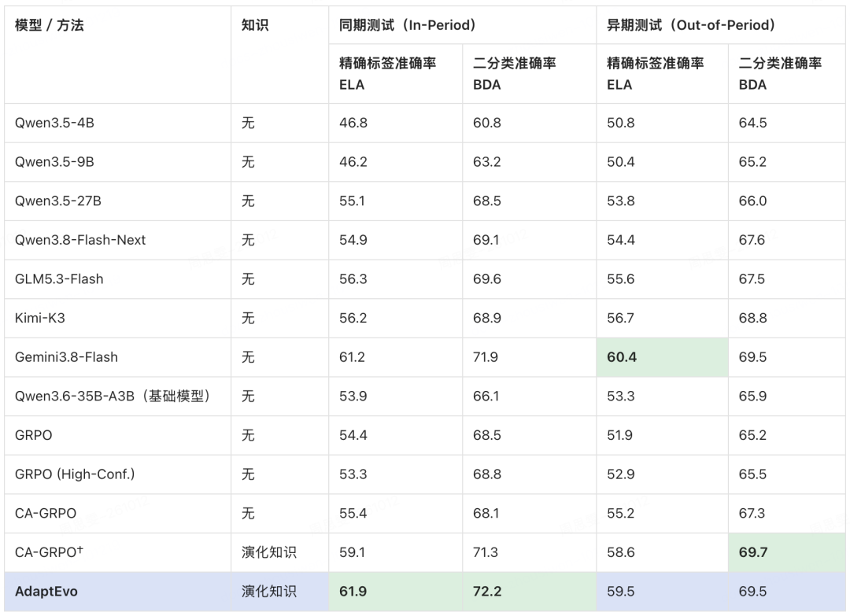Click the CA-GRPO row label without plus

pyautogui.click(x=46, y=513)
